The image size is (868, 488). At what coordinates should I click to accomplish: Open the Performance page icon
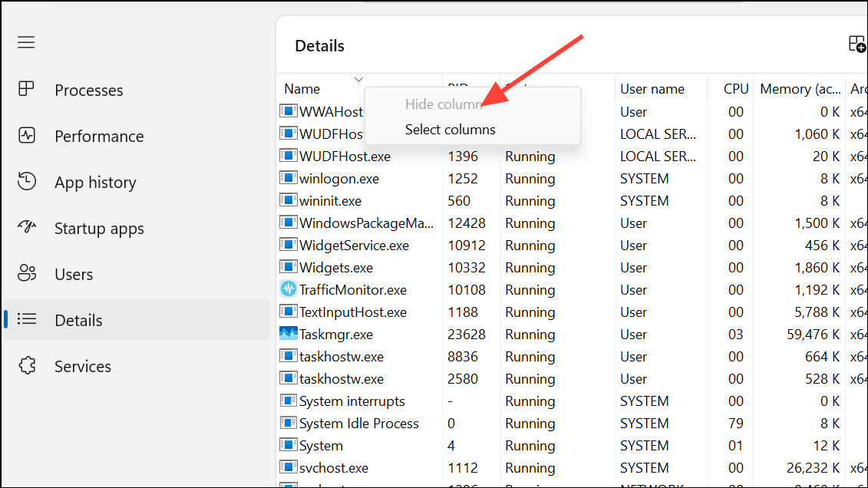point(27,136)
